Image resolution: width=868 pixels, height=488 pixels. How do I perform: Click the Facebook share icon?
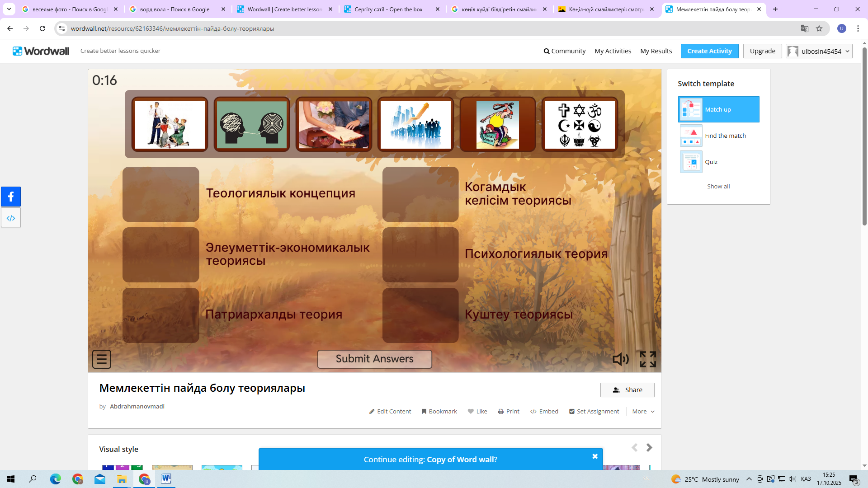click(x=11, y=197)
